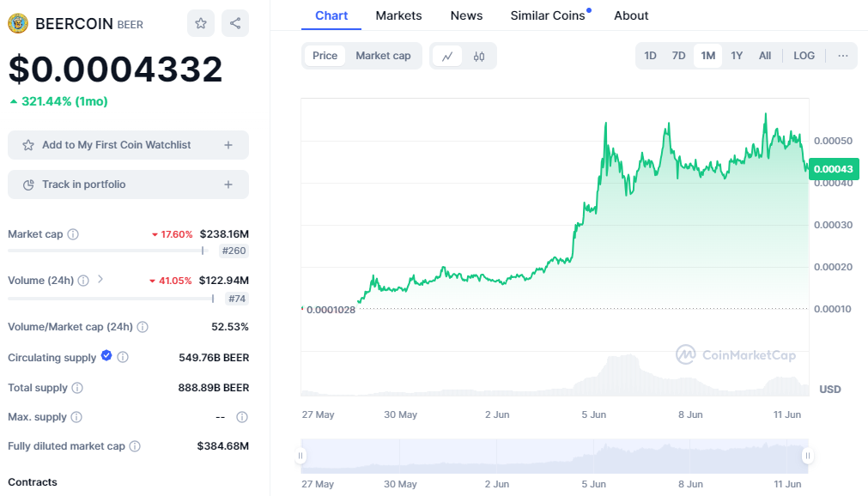Screen dimensions: 868x496
Task: Click the left range slider handle
Action: 301,456
